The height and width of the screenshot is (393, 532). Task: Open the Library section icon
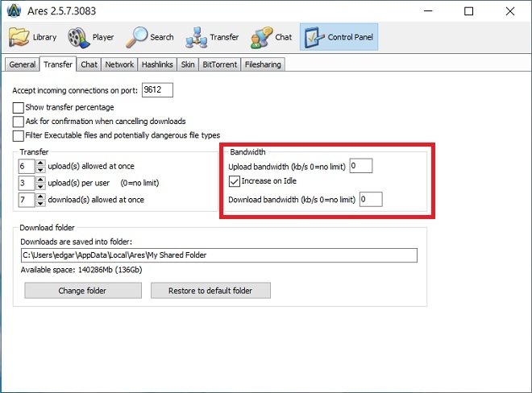point(19,37)
